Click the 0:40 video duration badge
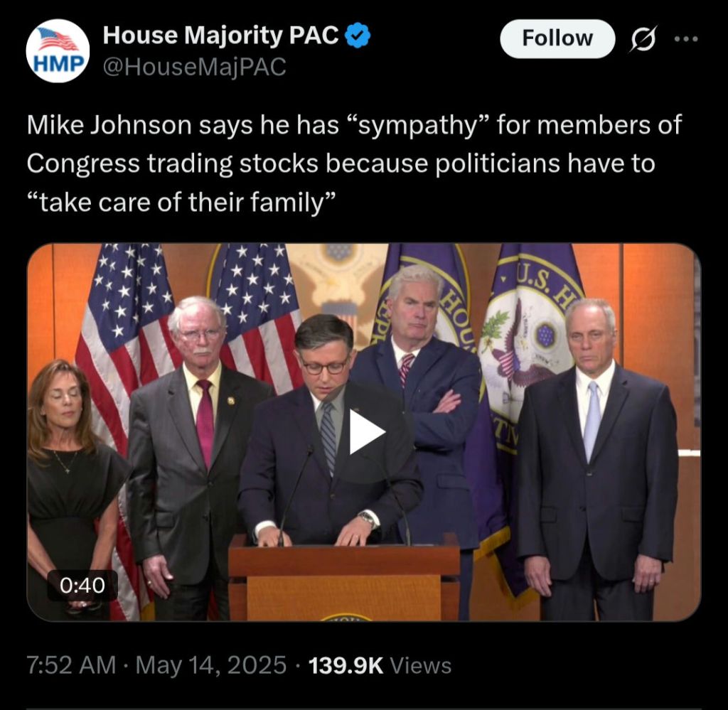Viewport: 728px width, 710px height. coord(82,585)
